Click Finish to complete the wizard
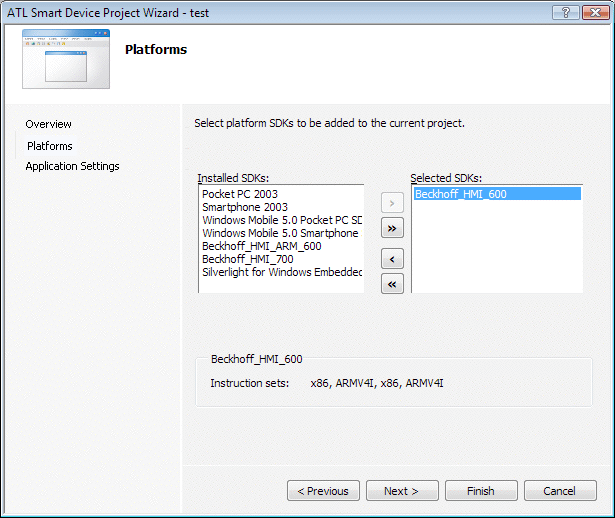This screenshot has width=615, height=518. point(481,491)
